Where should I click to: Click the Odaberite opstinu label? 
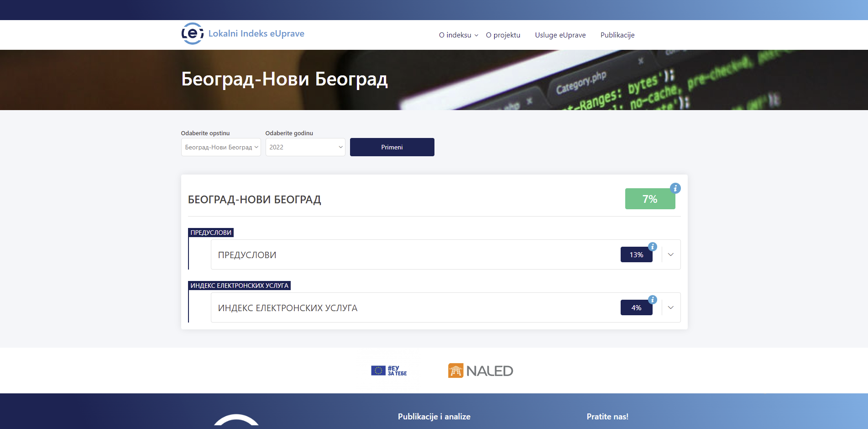(x=205, y=133)
